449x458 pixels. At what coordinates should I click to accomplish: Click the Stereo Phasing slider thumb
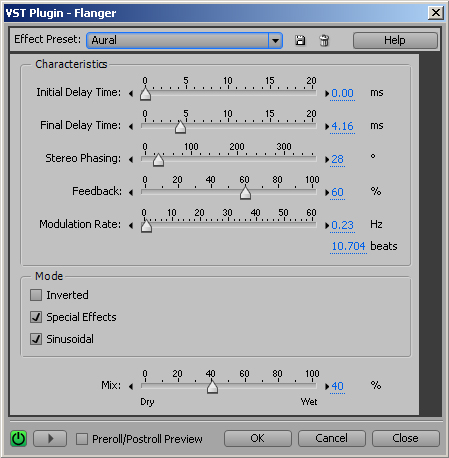pyautogui.click(x=158, y=160)
